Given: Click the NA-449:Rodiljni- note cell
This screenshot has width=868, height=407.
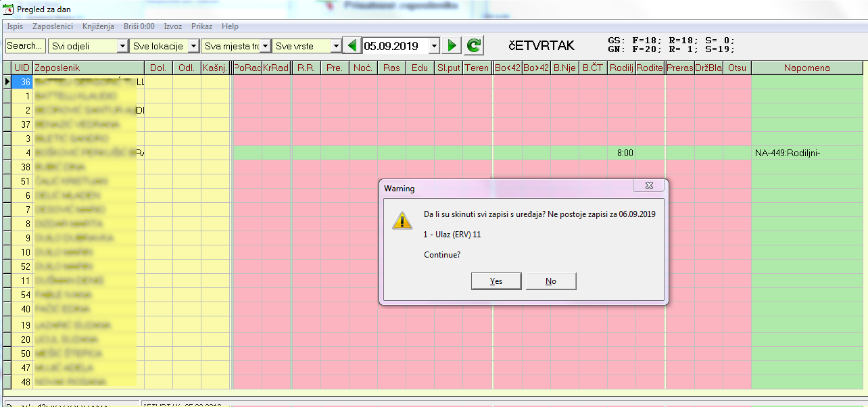Looking at the screenshot, I should coord(807,153).
